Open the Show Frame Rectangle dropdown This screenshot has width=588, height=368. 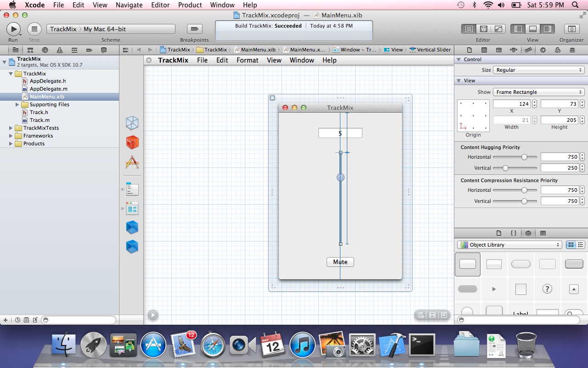(x=538, y=92)
